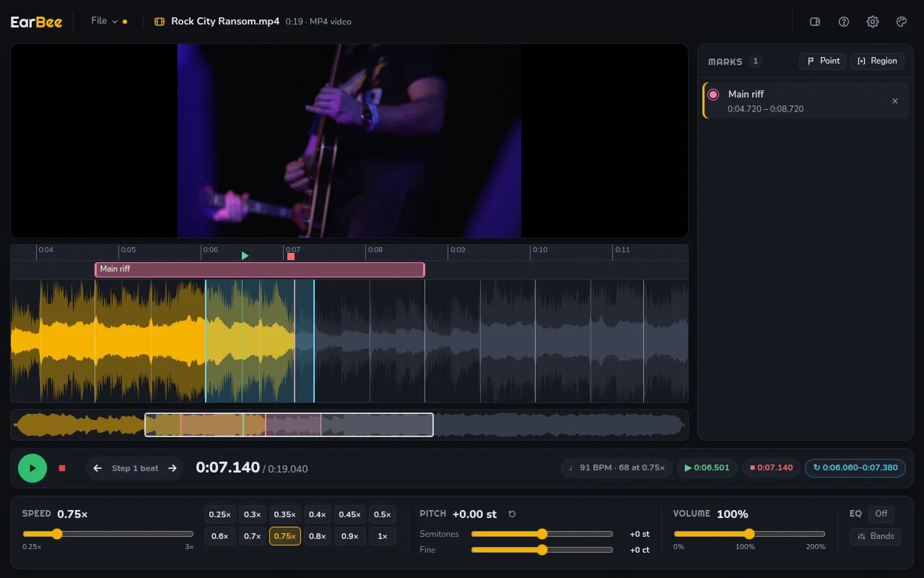
Task: Select 0.6× speed preset
Action: point(219,536)
